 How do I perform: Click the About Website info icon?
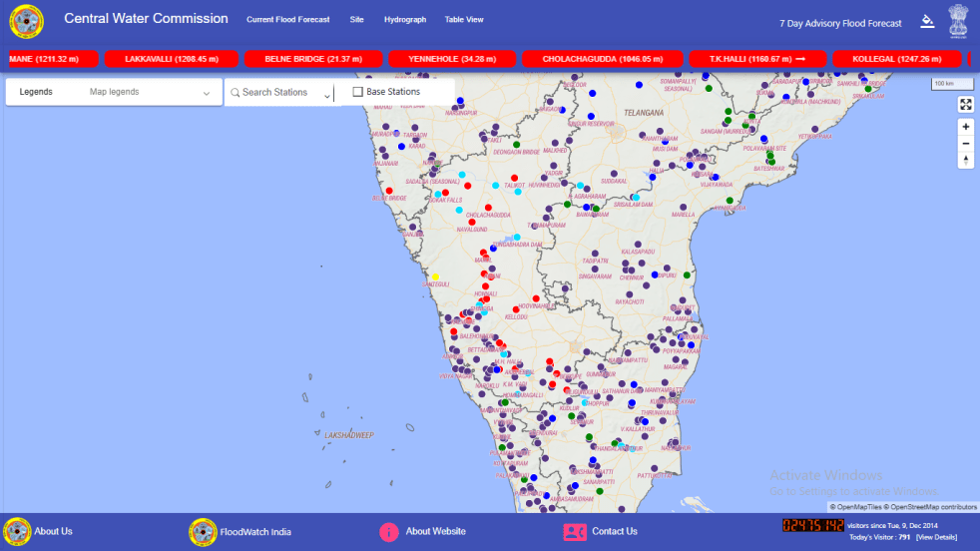coord(389,531)
